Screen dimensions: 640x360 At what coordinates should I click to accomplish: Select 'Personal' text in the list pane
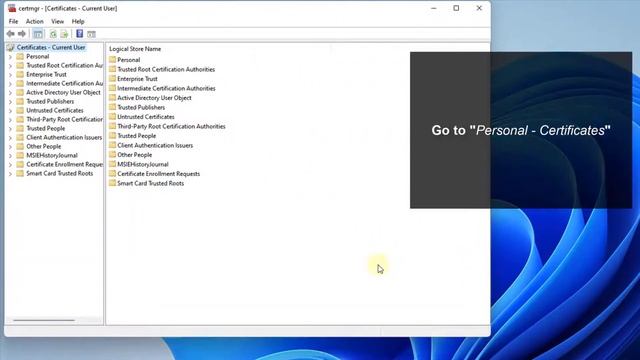pyautogui.click(x=129, y=60)
